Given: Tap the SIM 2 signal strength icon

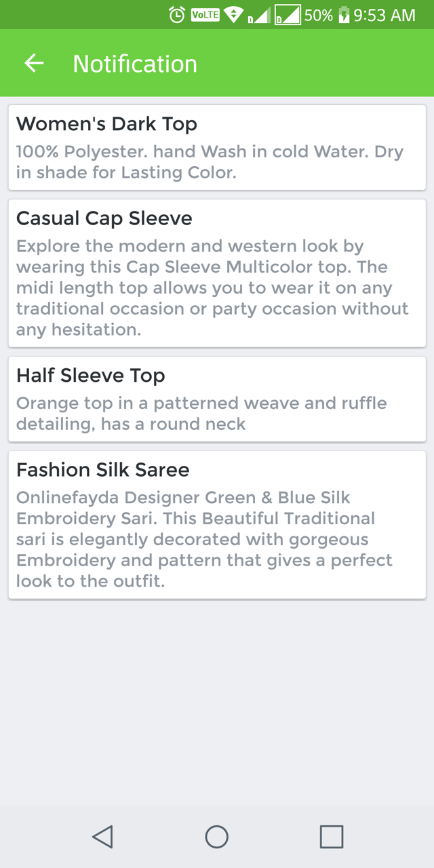Looking at the screenshot, I should click(x=288, y=15).
